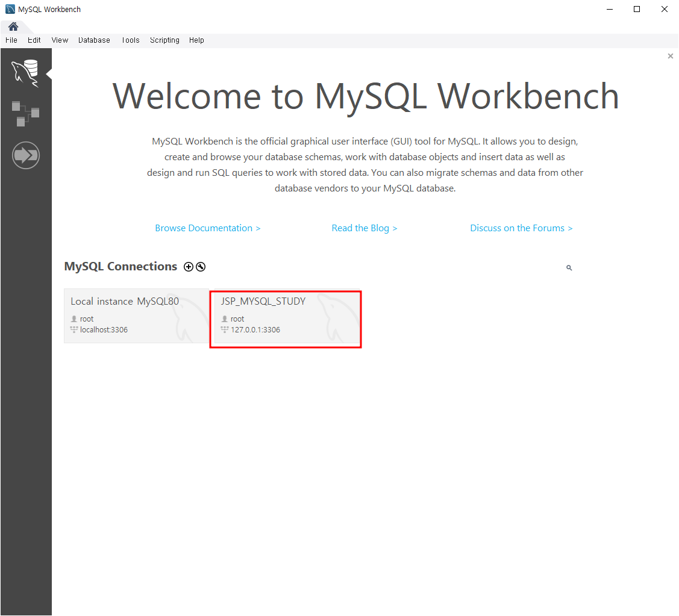Screen dimensions: 679x616
Task: Open the JSP_MYSQL_STUDY connection tile
Action: pyautogui.click(x=287, y=316)
